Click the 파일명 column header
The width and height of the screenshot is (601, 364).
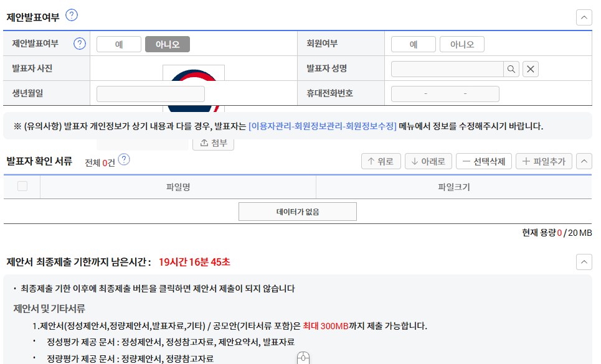pos(178,187)
